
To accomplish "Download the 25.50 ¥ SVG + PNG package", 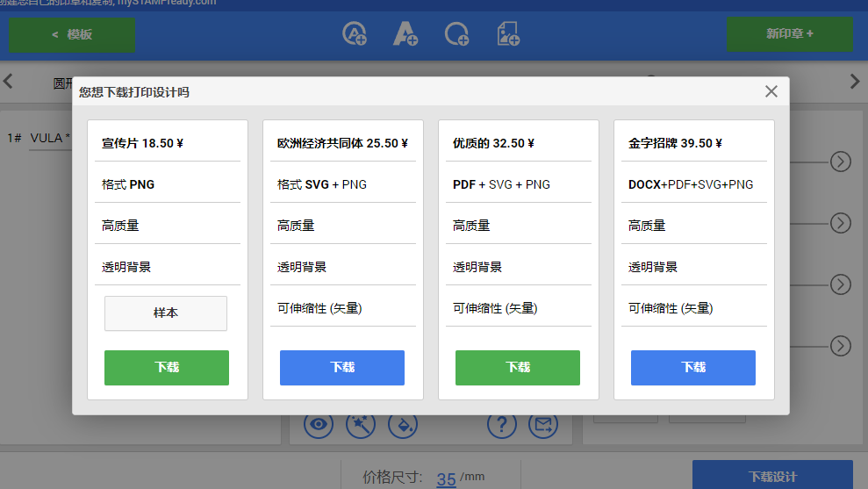I will (x=342, y=368).
